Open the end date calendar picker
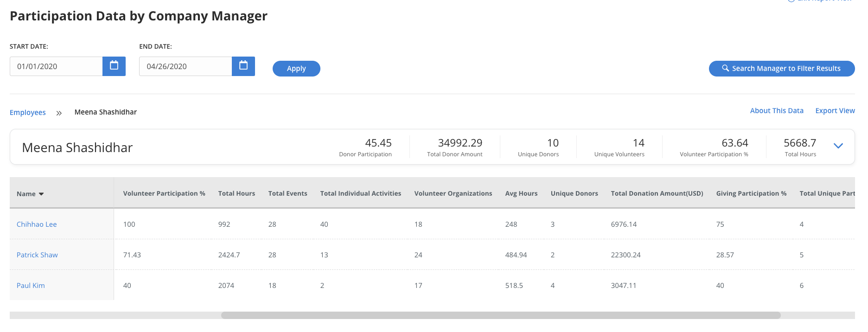 point(243,66)
